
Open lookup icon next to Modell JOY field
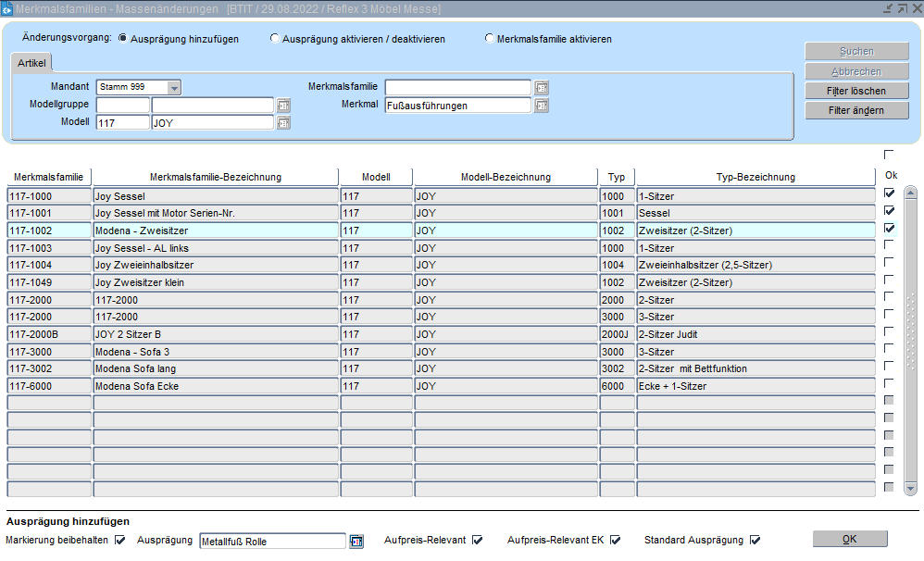click(283, 123)
